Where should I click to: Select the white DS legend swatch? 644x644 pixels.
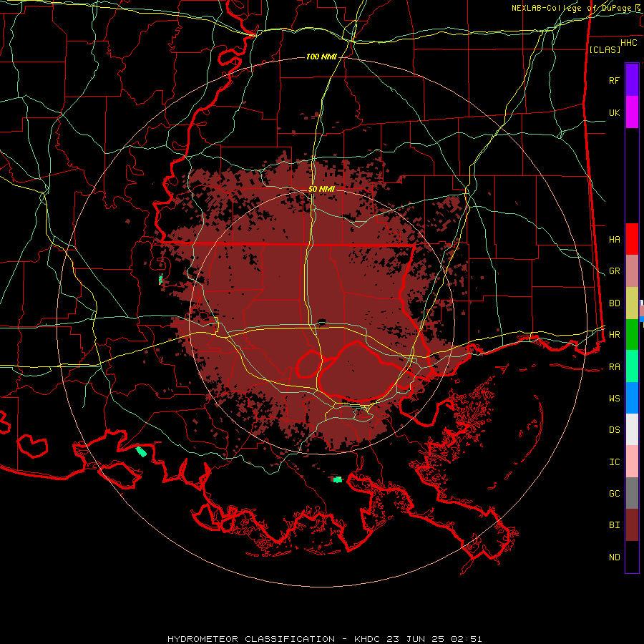coord(632,429)
